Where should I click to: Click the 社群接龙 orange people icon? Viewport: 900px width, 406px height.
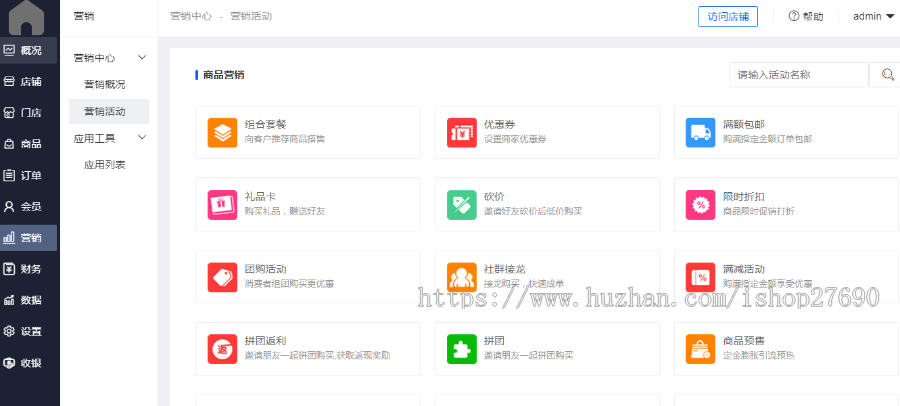click(x=461, y=277)
